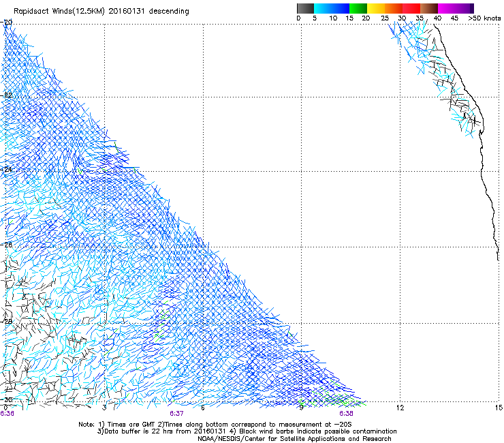Image resolution: width=504 pixels, height=443 pixels.
Task: Click the note "Times are GMT"
Action: pos(130,425)
